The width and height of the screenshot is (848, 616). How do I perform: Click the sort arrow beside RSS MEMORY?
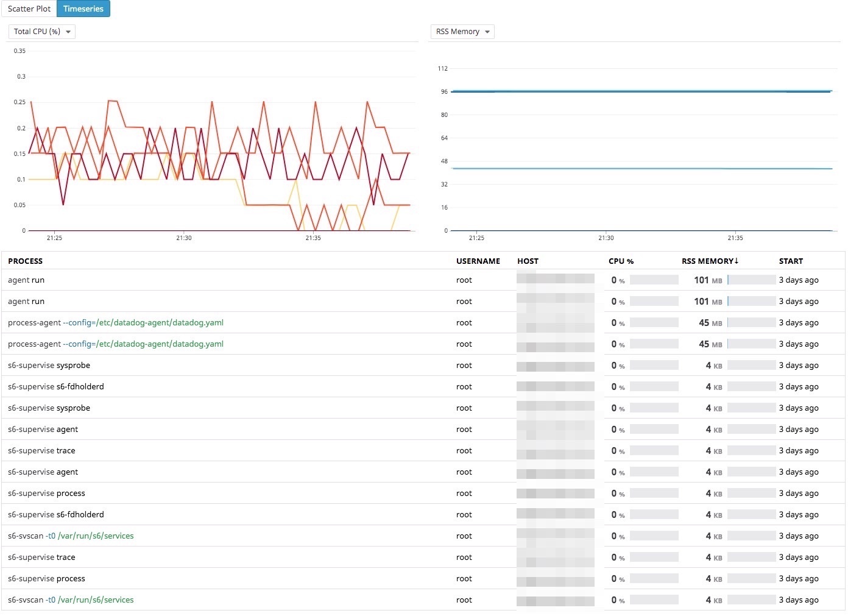coord(737,261)
